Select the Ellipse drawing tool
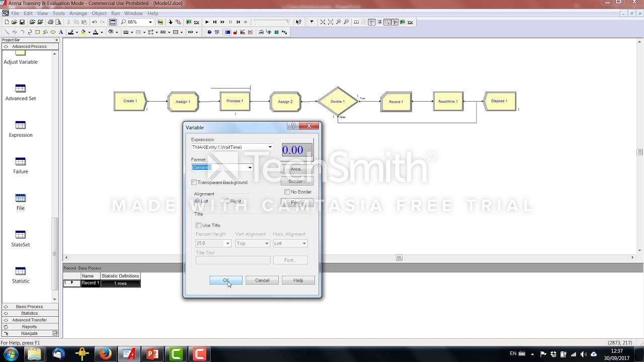Screen dimensions: 644x362 point(53,32)
